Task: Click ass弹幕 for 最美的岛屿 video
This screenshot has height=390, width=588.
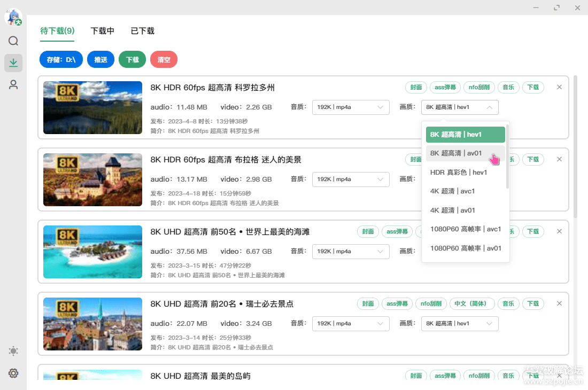Action: coord(445,376)
